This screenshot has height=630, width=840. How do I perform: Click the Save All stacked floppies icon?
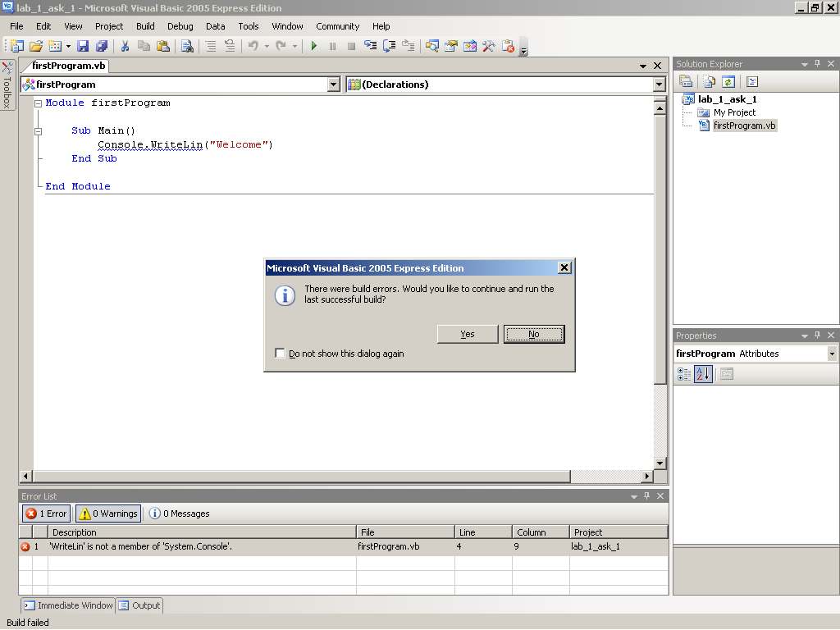point(102,46)
